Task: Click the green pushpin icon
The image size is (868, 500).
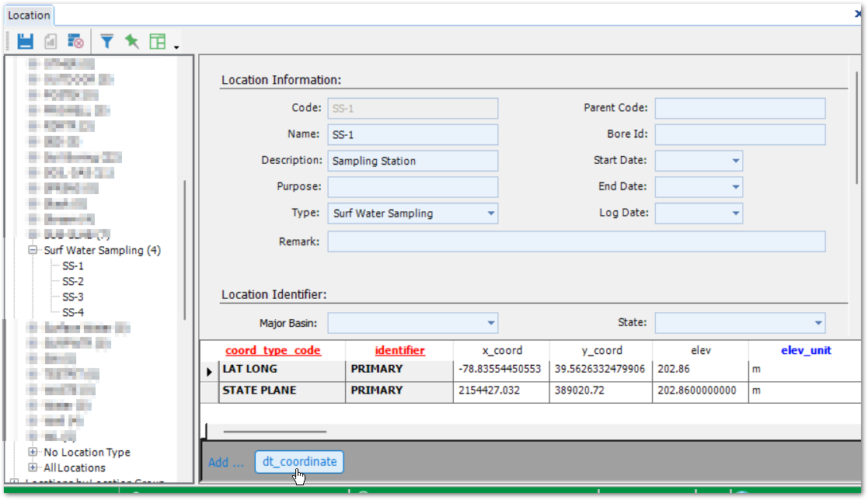Action: pos(132,41)
